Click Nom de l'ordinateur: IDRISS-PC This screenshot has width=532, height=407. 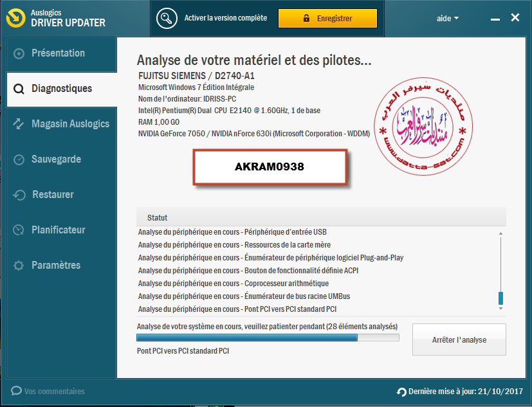187,99
